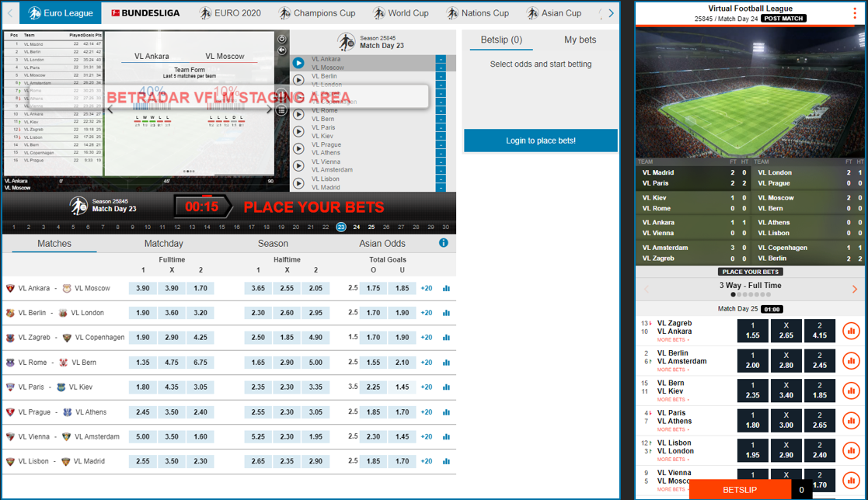The image size is (868, 500).
Task: Play the VL Ankara vs VL Moscow match
Action: coord(298,63)
